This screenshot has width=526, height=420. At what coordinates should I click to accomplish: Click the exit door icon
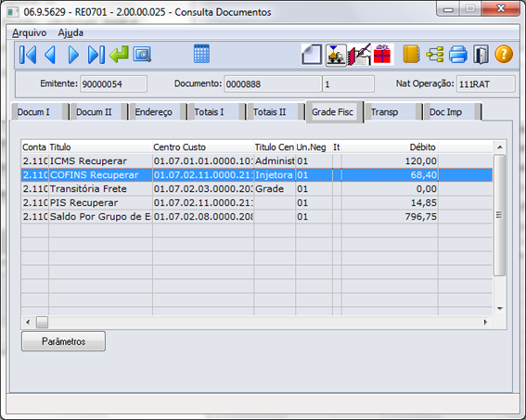481,55
